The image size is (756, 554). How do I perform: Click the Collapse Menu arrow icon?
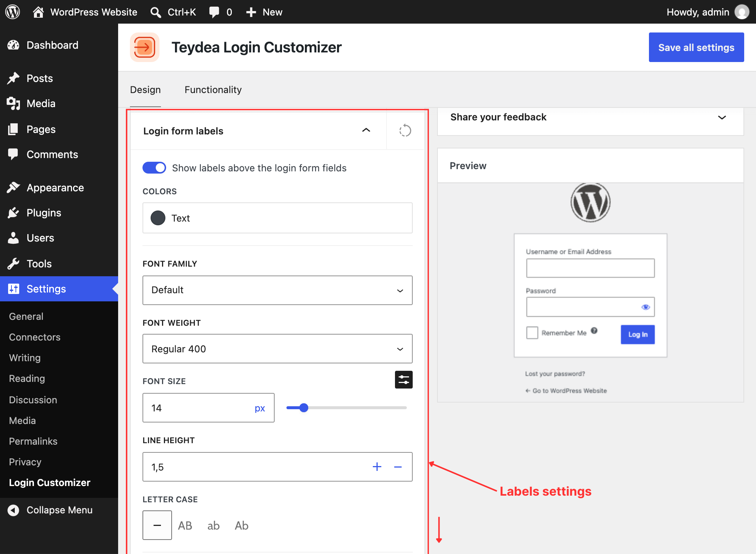click(13, 510)
